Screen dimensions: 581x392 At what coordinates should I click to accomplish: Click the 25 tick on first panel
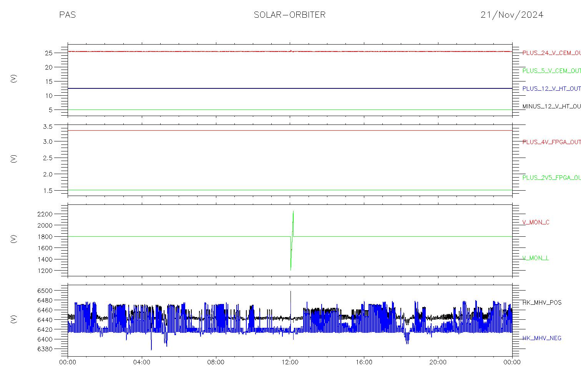(x=49, y=53)
